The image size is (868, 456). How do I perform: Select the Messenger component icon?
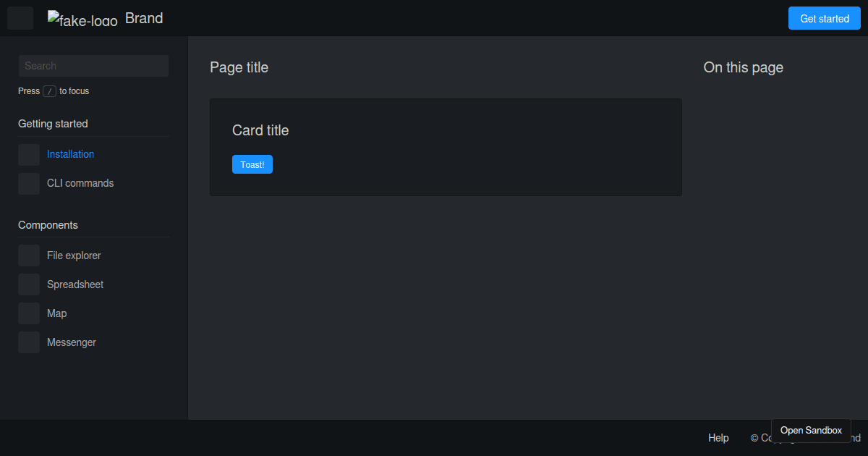click(x=28, y=342)
